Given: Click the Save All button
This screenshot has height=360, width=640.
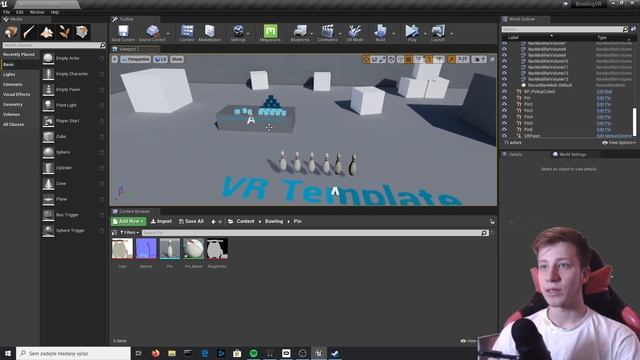Looking at the screenshot, I should coord(191,221).
